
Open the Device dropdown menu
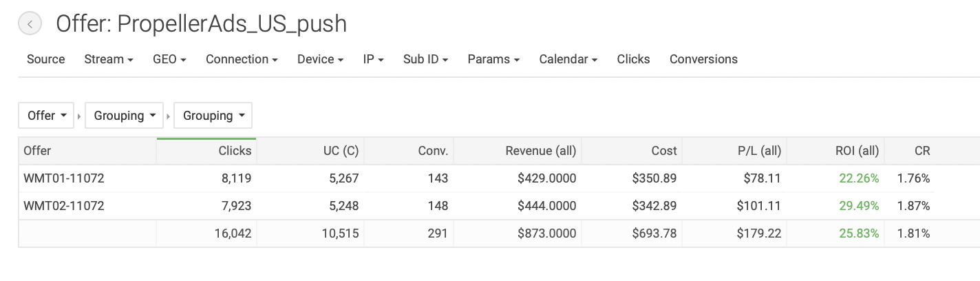coord(320,59)
